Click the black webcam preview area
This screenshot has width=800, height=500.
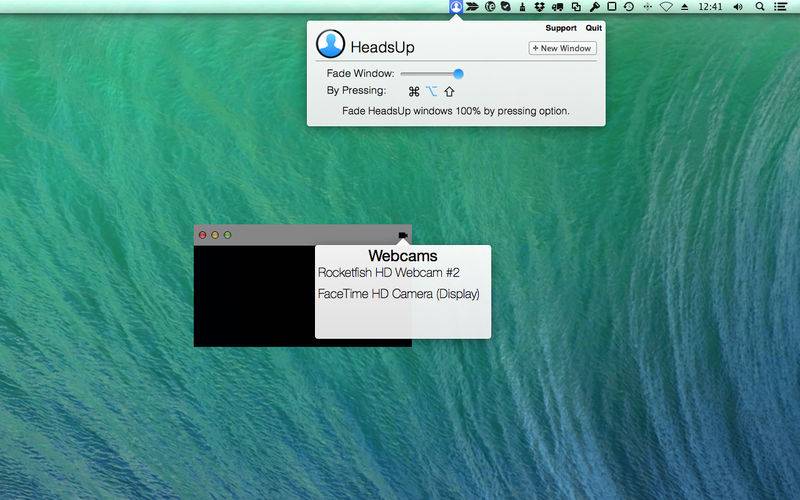pos(255,296)
